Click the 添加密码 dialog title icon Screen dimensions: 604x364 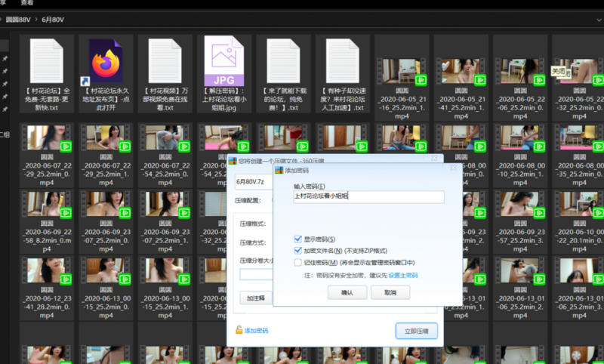click(x=279, y=171)
